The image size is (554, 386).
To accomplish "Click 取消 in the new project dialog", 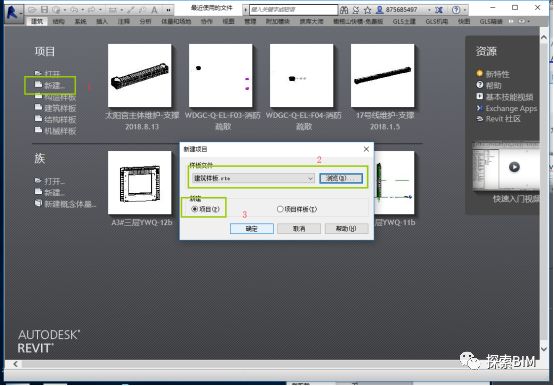I will click(299, 228).
